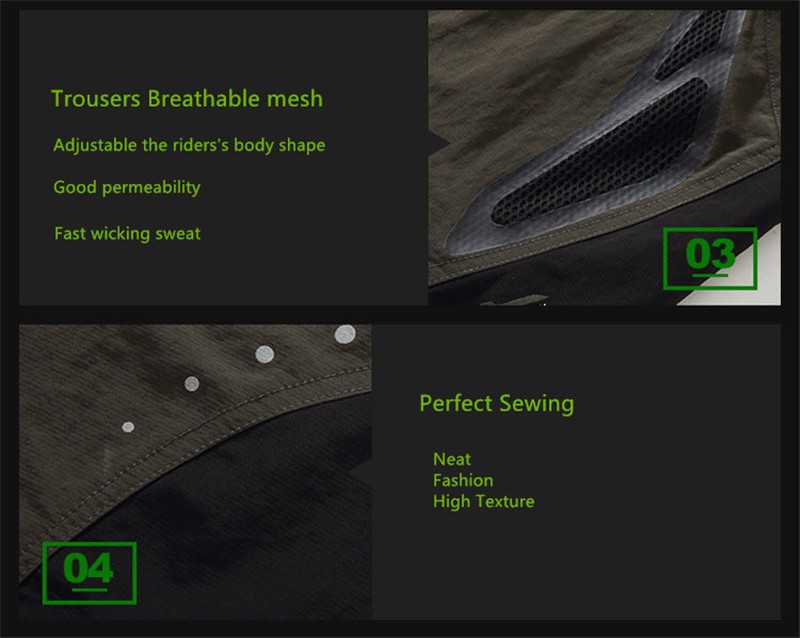Click the 'Perfect Sewing' heading
Image resolution: width=800 pixels, height=638 pixels.
pyautogui.click(x=496, y=404)
